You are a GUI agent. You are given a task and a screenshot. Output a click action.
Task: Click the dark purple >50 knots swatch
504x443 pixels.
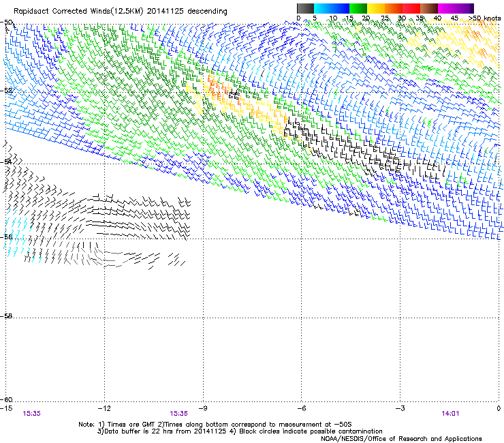pos(472,8)
